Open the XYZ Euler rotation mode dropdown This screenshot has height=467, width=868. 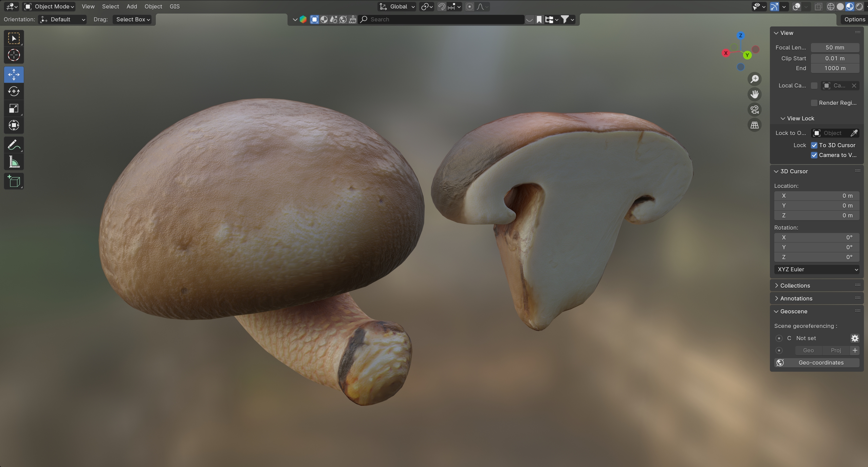tap(816, 269)
